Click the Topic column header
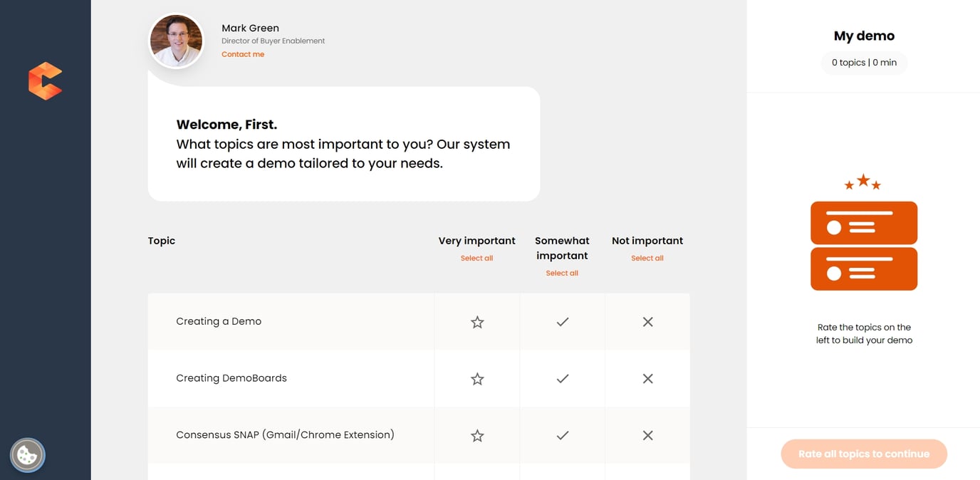Screen dimensions: 980x480 point(161,240)
